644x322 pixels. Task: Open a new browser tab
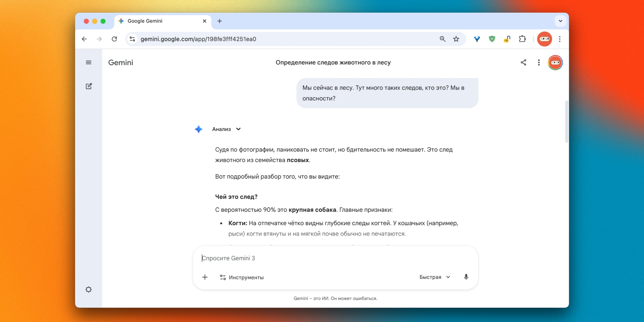[x=219, y=21]
